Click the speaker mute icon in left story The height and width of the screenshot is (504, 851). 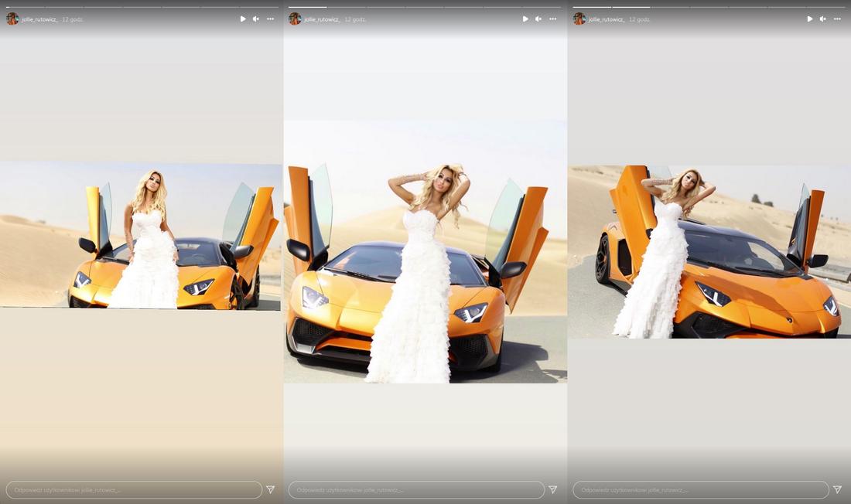pyautogui.click(x=256, y=19)
